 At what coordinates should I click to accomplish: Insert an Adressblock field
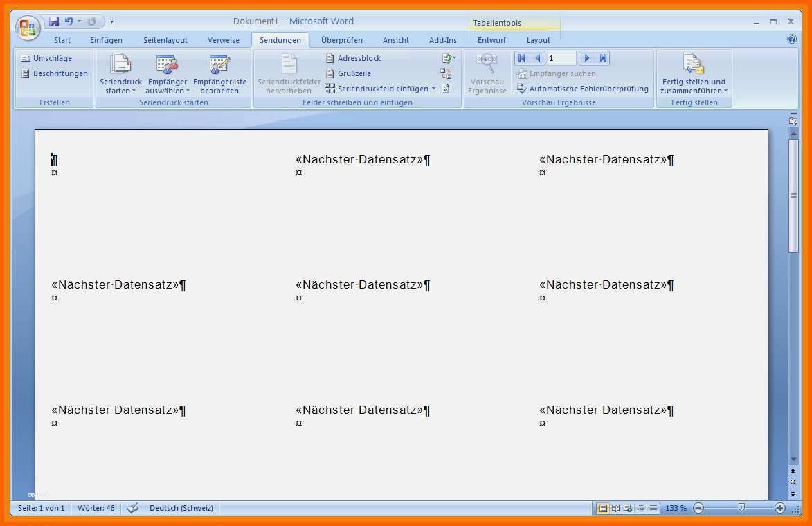[353, 58]
